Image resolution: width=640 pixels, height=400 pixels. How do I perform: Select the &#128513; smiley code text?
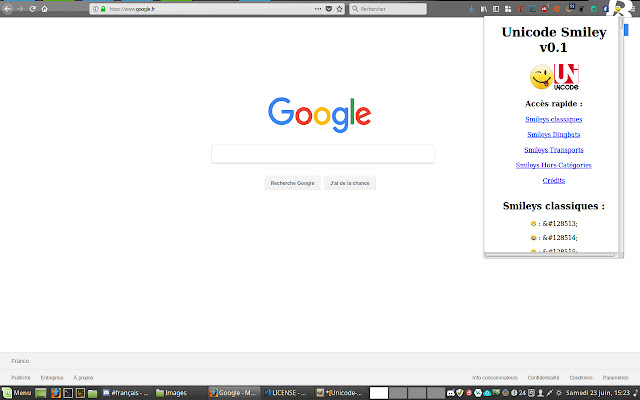pyautogui.click(x=560, y=224)
